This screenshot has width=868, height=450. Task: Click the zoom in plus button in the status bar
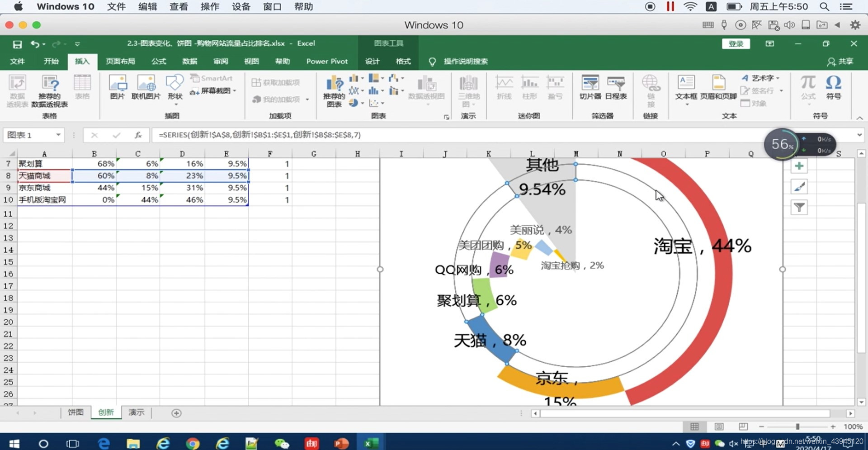(833, 426)
